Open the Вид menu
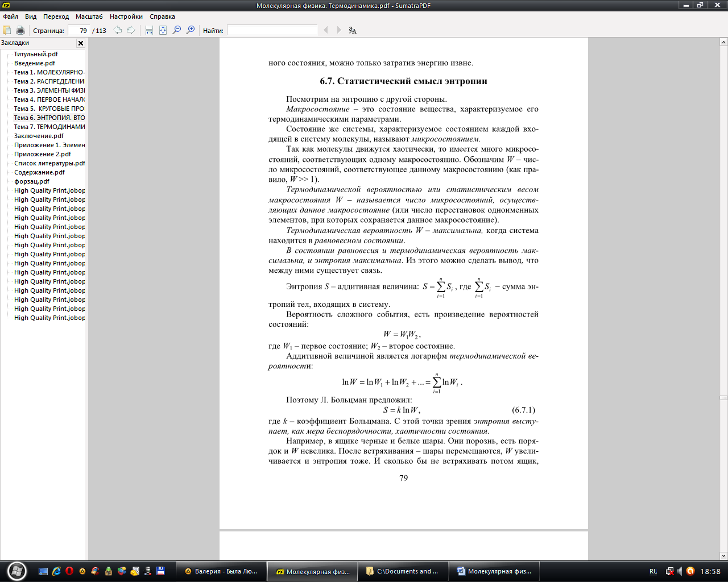The width and height of the screenshot is (728, 582). tap(31, 16)
